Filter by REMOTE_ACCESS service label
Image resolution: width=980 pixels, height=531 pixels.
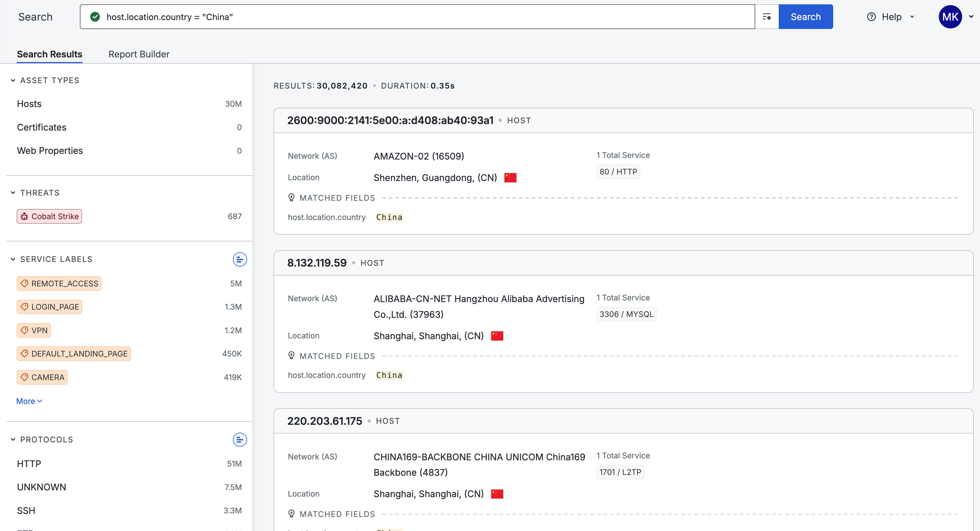coord(59,283)
